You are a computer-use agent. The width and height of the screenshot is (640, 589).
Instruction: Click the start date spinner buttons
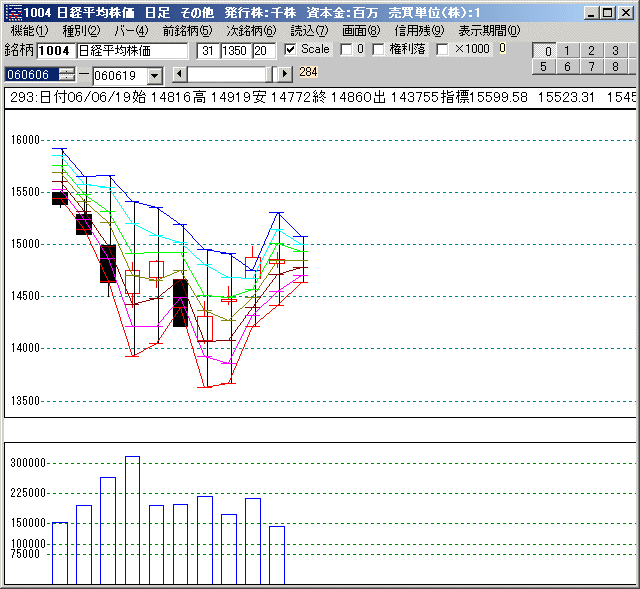(67, 75)
